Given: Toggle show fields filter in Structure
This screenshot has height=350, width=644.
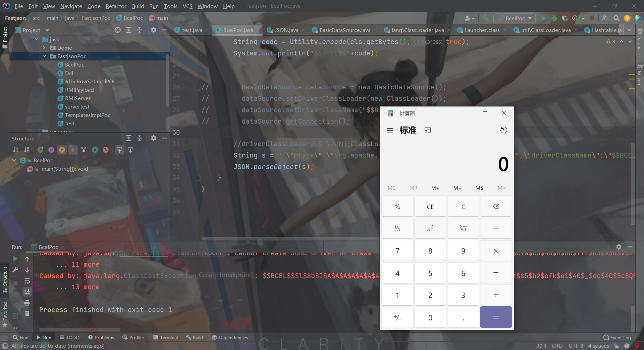Looking at the screenshot, I should coord(62,150).
